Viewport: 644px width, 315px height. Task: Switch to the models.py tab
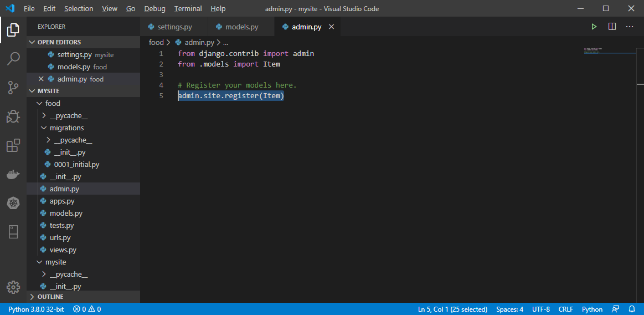pyautogui.click(x=241, y=27)
